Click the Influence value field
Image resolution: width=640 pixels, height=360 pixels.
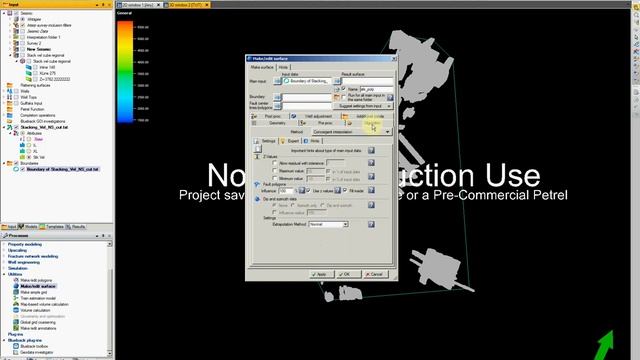[x=286, y=191]
